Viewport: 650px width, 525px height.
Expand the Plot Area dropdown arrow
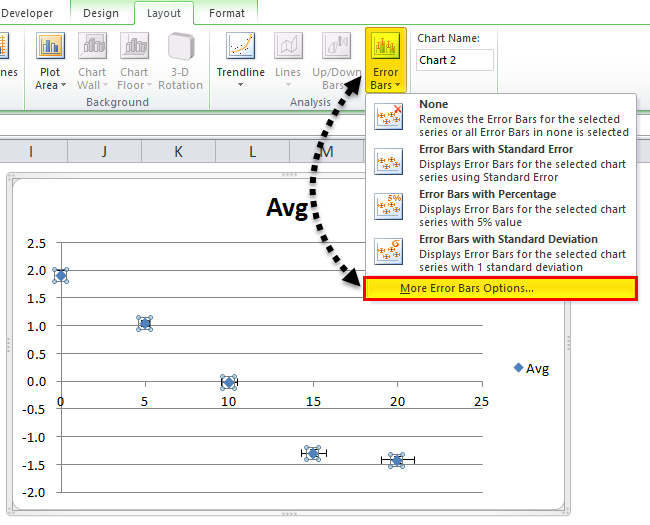[63, 85]
